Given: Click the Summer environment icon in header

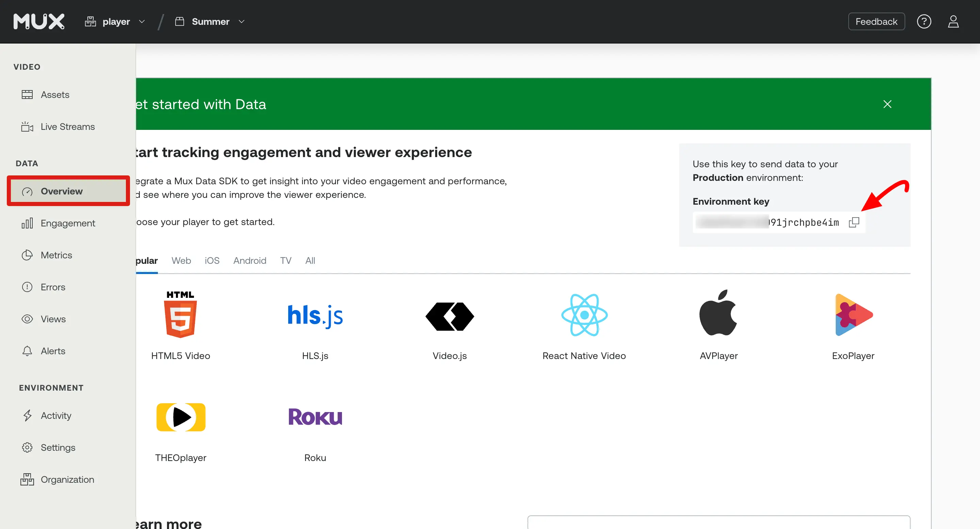Looking at the screenshot, I should click(180, 22).
